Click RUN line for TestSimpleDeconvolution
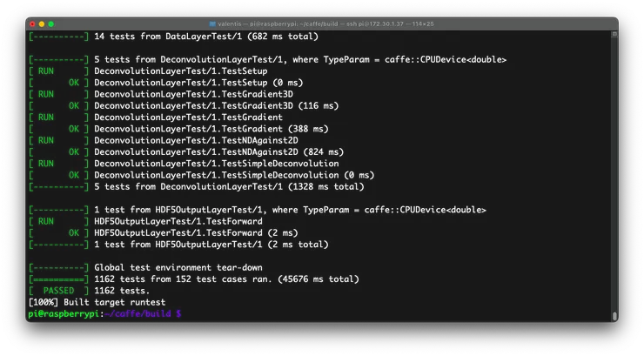The width and height of the screenshot is (644, 356). click(184, 164)
